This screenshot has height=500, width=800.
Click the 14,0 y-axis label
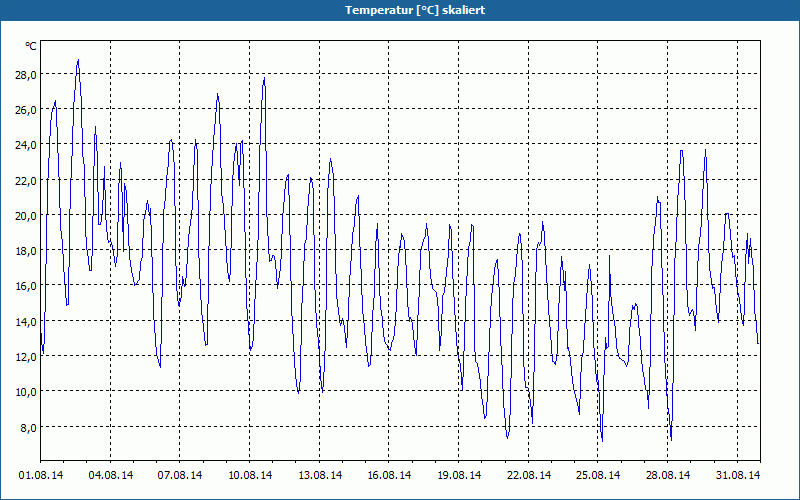26,322
